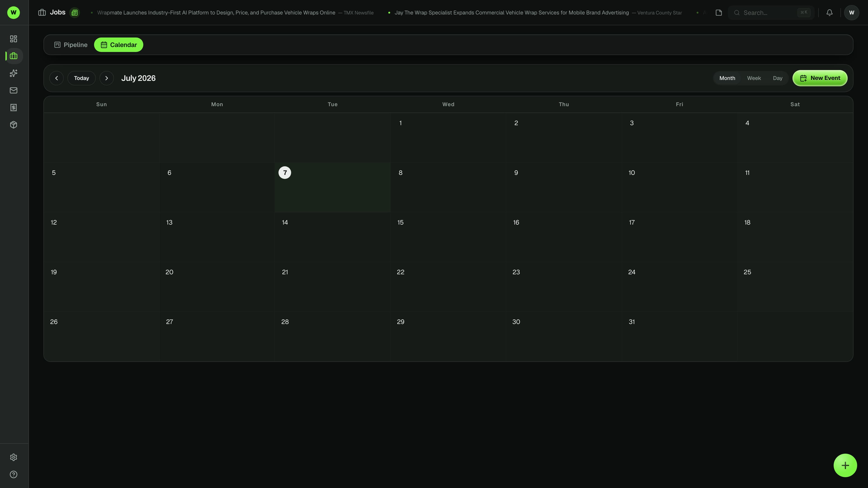Screen dimensions: 868x488
Task: Click the July 2026 month title
Action: click(x=139, y=78)
